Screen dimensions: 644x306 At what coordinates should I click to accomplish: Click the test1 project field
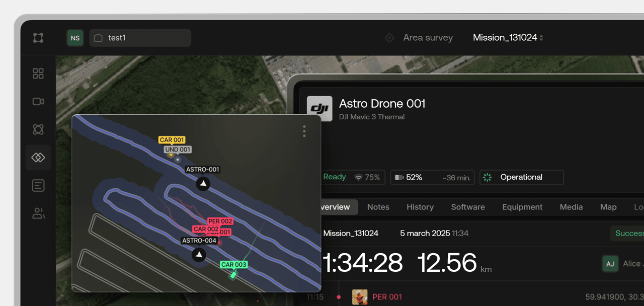click(140, 38)
